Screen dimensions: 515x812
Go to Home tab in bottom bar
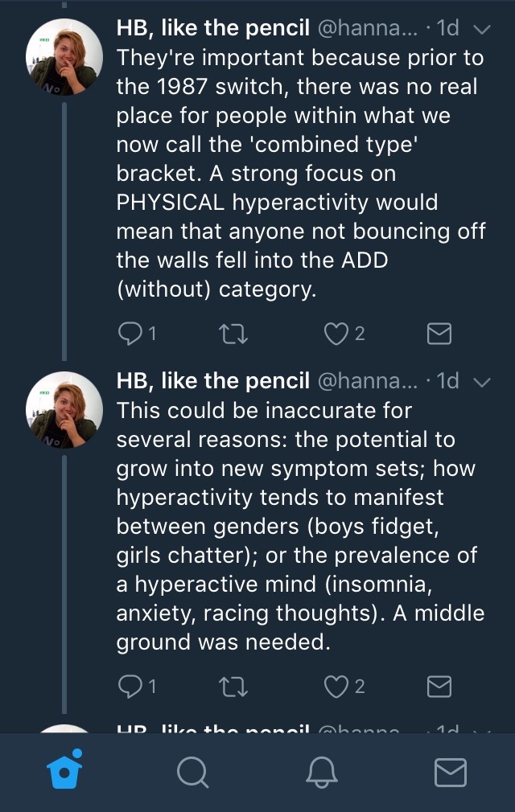click(x=64, y=772)
